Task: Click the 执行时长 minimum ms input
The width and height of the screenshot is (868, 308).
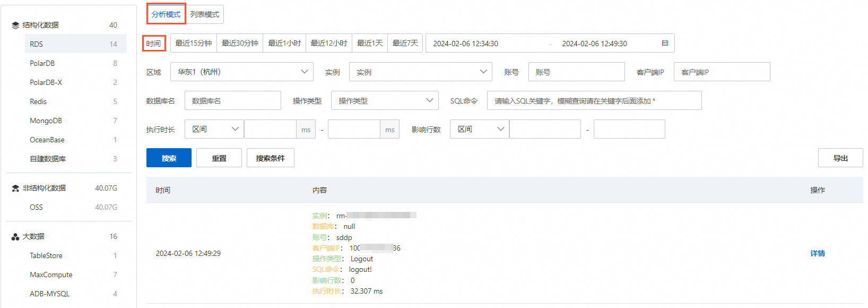Action: [x=270, y=129]
